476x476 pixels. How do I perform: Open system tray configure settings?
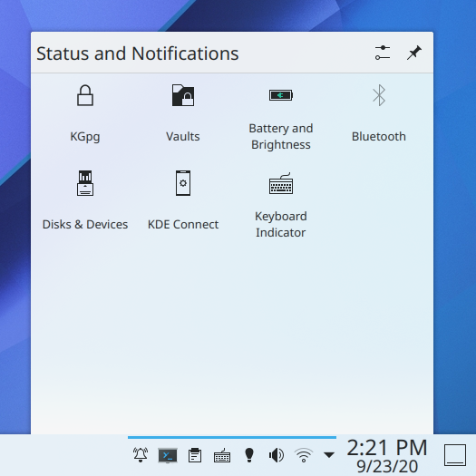point(383,53)
